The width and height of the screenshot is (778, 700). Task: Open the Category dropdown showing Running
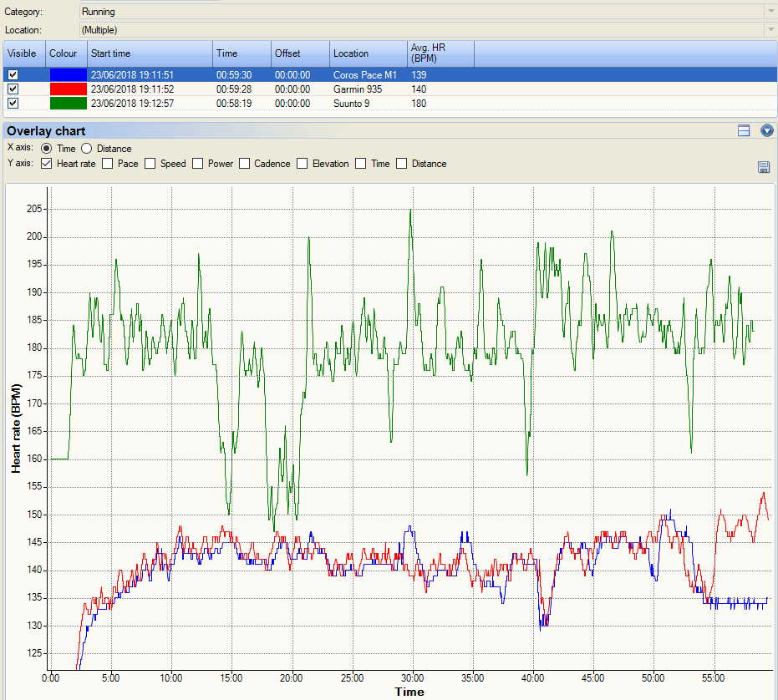(x=770, y=12)
